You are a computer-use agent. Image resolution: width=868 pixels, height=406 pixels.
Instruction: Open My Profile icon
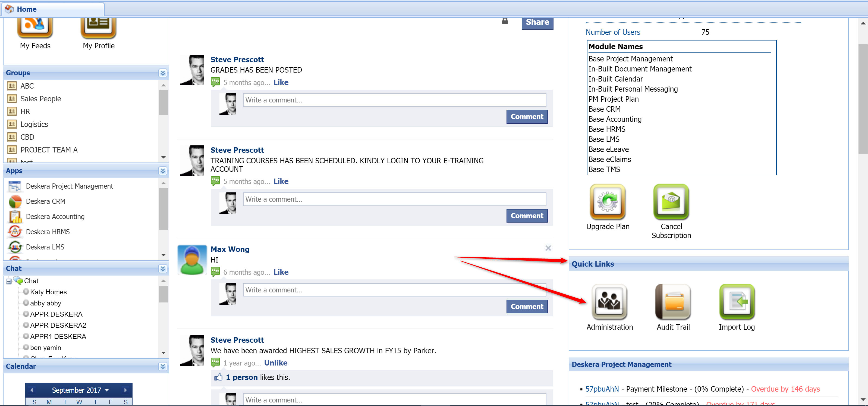pyautogui.click(x=98, y=28)
